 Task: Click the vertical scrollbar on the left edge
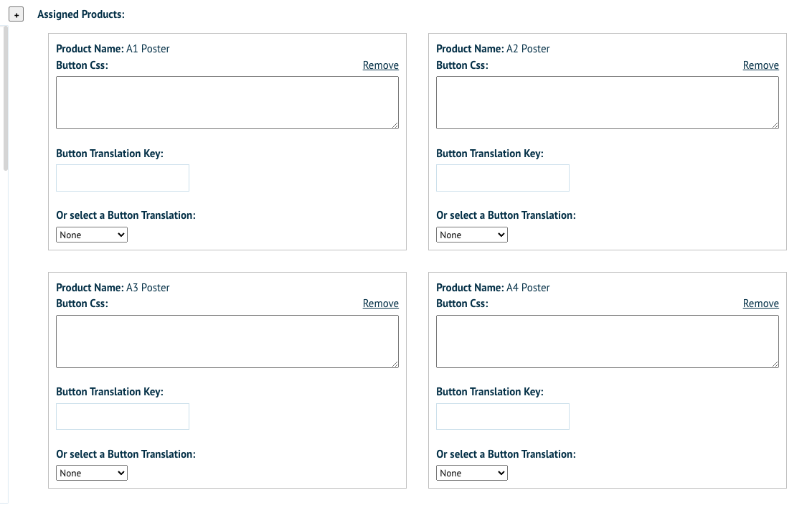(x=6, y=98)
